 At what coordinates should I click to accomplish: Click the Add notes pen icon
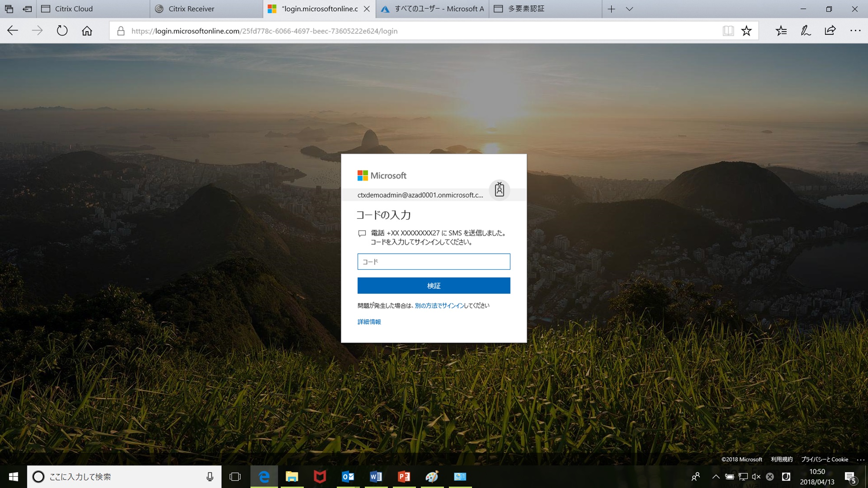(806, 31)
